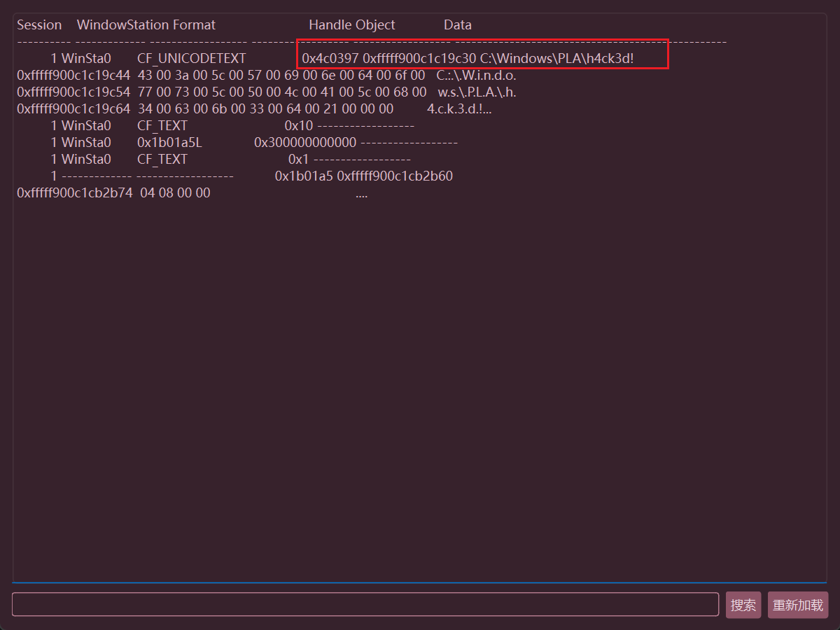Click the CF_UNICODETEXT format entry

click(192, 59)
